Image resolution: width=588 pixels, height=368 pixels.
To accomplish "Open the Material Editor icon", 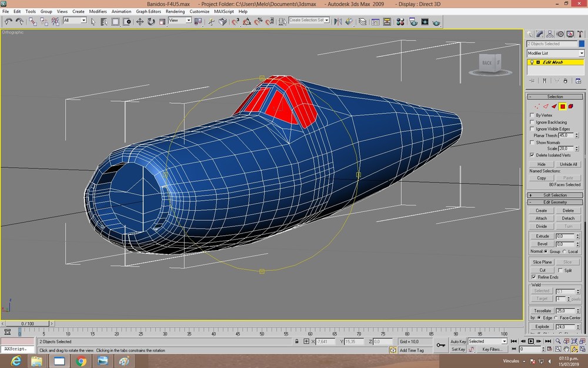I will click(400, 22).
